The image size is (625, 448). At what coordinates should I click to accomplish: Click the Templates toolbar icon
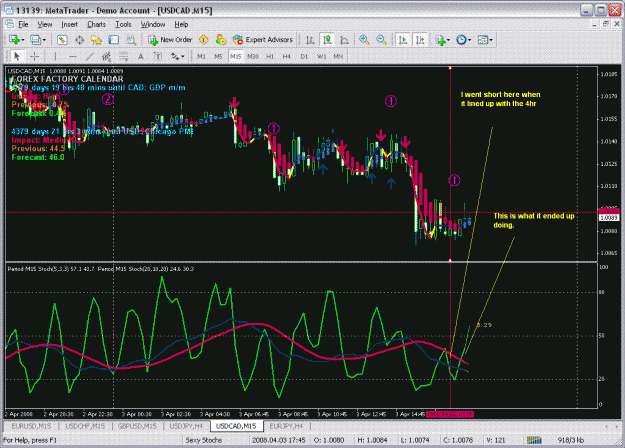[483, 39]
